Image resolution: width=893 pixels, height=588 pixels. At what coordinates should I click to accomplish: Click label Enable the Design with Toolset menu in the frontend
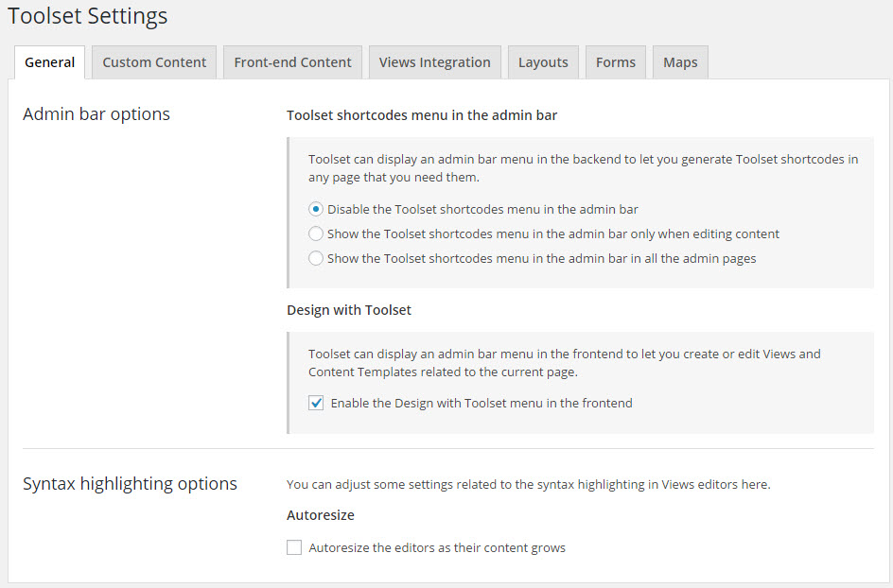tap(482, 404)
